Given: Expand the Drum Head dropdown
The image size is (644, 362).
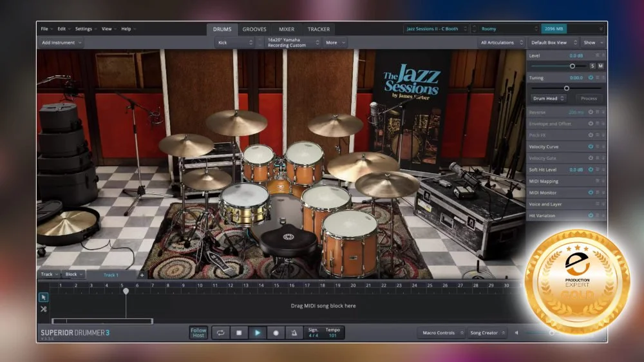Looking at the screenshot, I should (x=548, y=99).
